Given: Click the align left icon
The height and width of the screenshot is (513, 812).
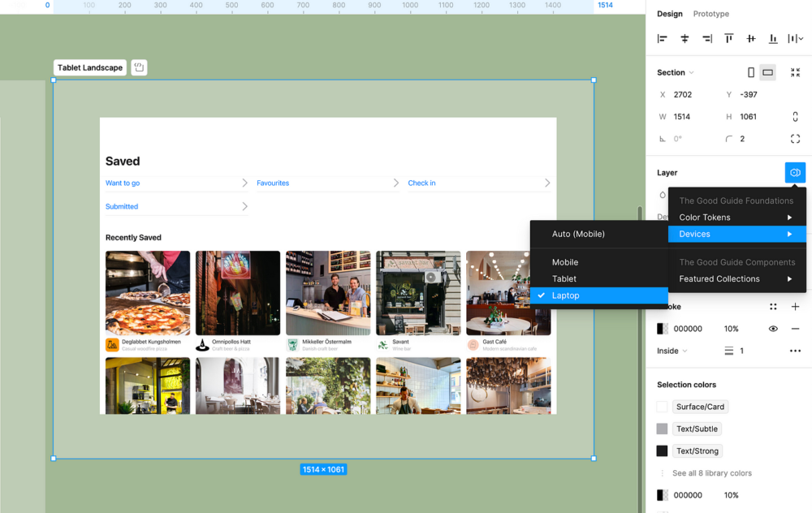Looking at the screenshot, I should point(663,39).
